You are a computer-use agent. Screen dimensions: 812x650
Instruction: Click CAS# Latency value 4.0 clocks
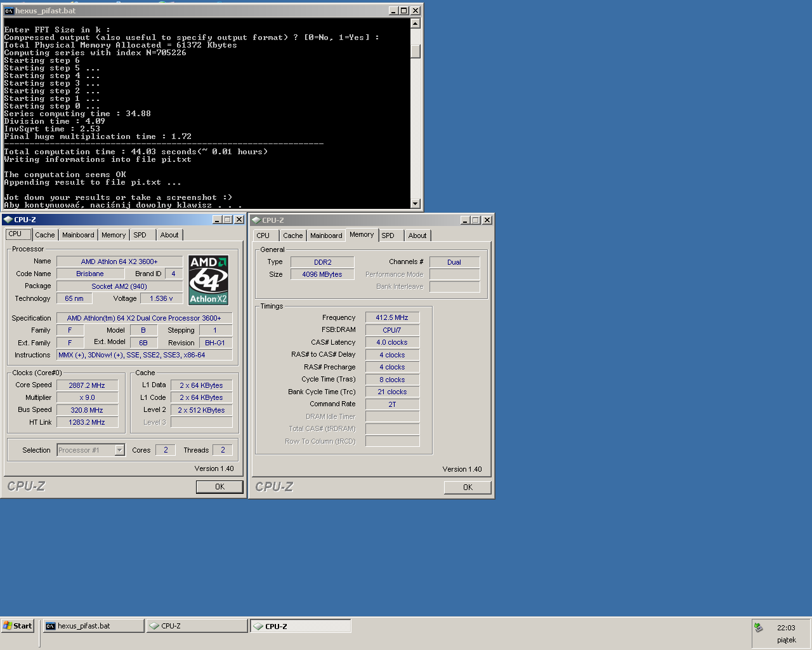tap(392, 342)
